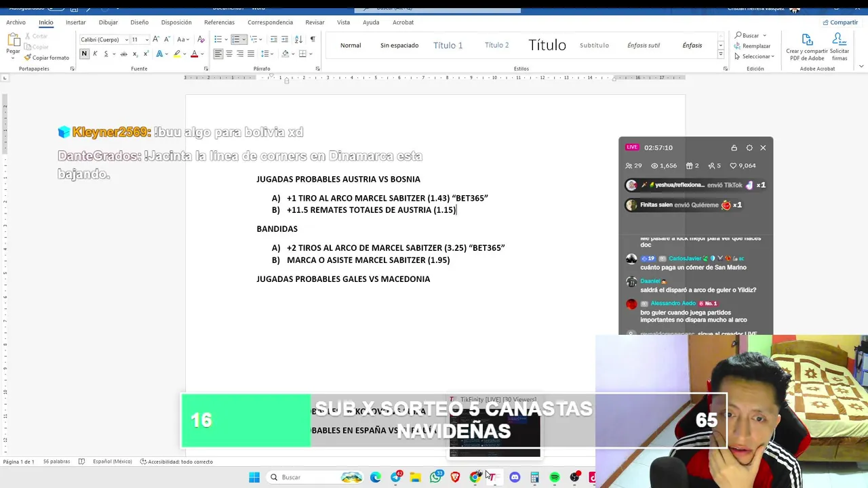Decrease font size with the small A icon
The height and width of the screenshot is (488, 868).
[167, 39]
